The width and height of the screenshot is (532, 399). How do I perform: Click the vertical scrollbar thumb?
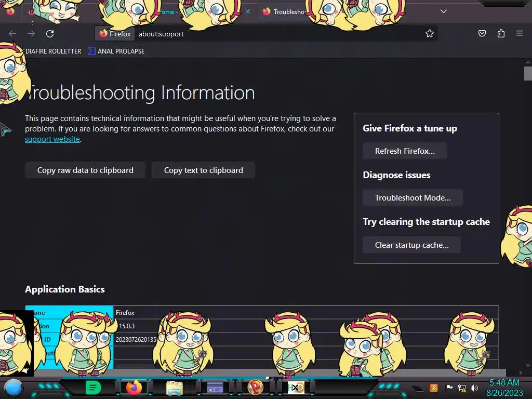(x=528, y=74)
